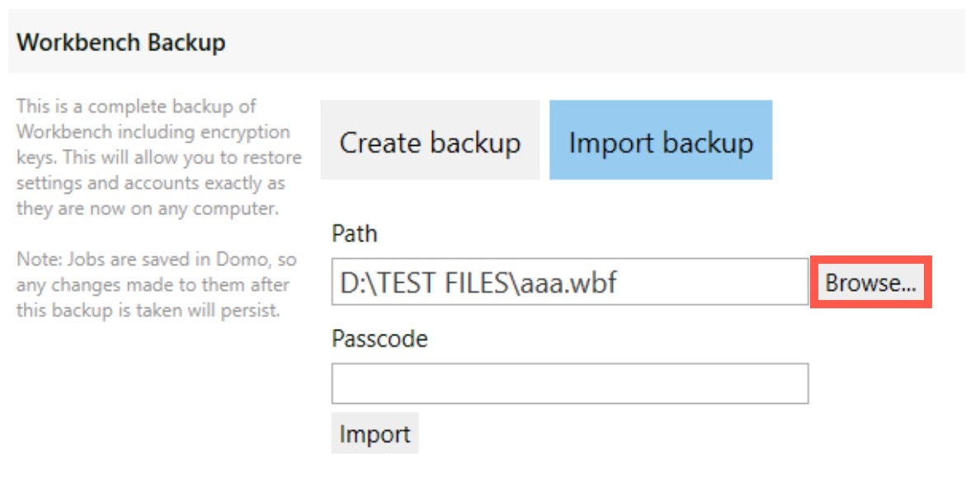Activate the Create backup option
This screenshot has width=980, height=483.
[x=430, y=142]
